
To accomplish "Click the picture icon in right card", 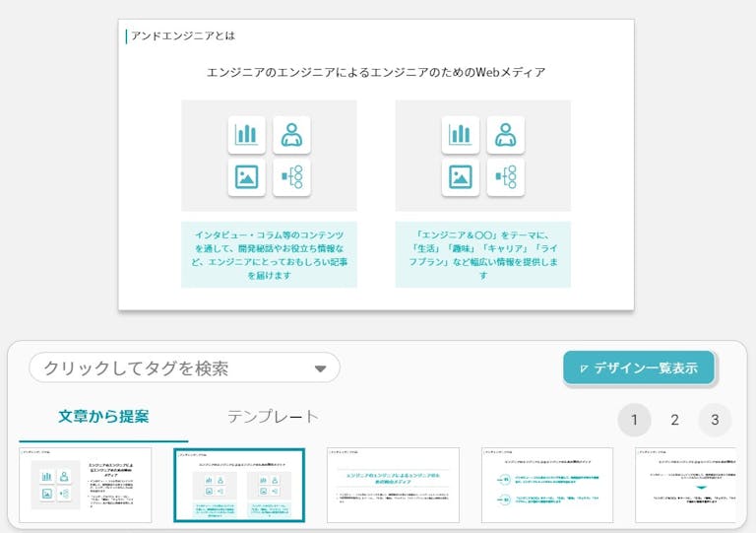I will [461, 177].
